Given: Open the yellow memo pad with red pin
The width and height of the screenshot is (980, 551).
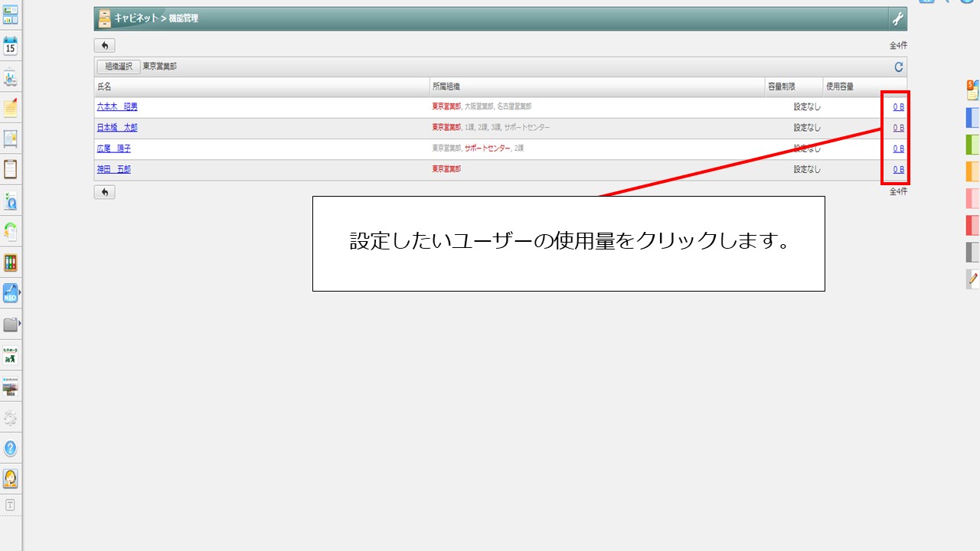Looking at the screenshot, I should (x=11, y=108).
